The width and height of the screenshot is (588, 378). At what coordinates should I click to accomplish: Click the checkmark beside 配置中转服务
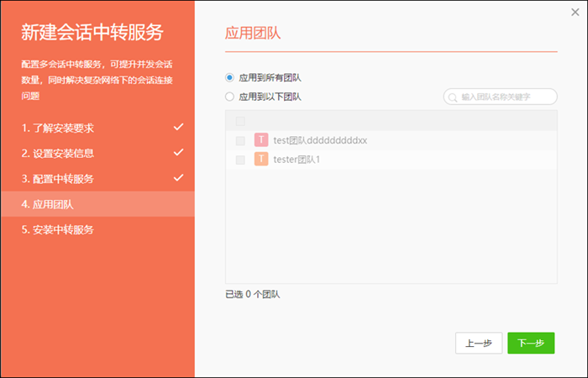[178, 178]
